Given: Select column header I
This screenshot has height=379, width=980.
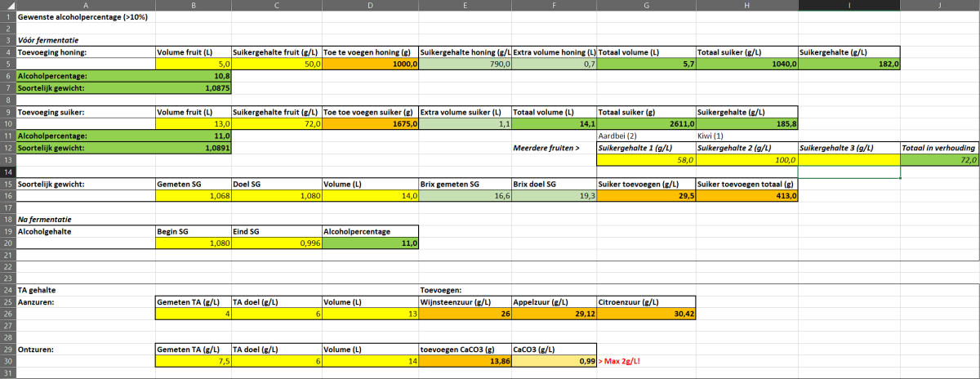Looking at the screenshot, I should tap(849, 5).
